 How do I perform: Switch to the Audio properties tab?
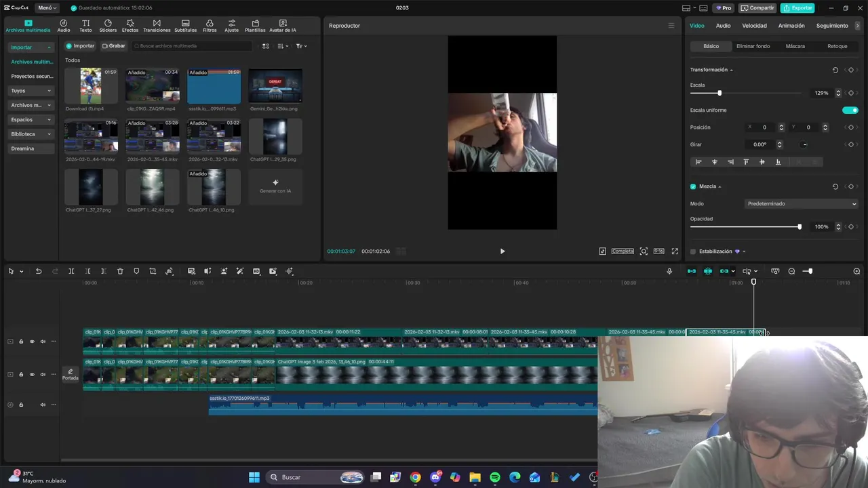pyautogui.click(x=723, y=26)
